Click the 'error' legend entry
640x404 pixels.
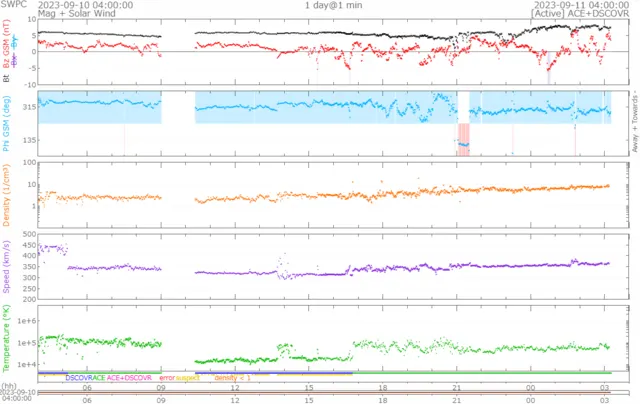tap(166, 378)
